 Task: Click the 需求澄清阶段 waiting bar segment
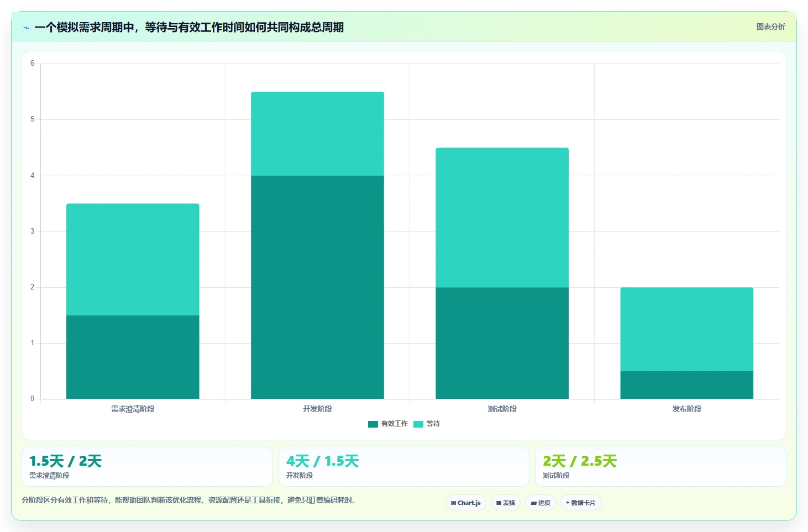pyautogui.click(x=133, y=260)
